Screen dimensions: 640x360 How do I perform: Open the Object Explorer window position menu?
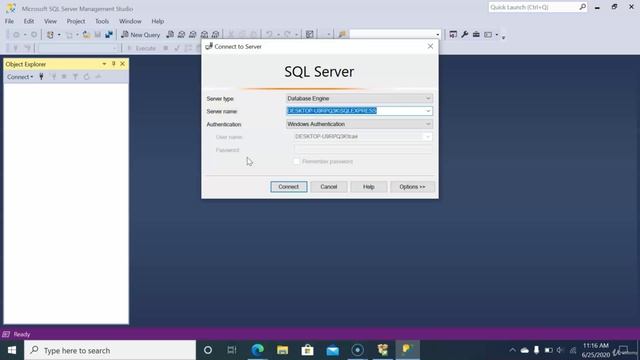104,64
